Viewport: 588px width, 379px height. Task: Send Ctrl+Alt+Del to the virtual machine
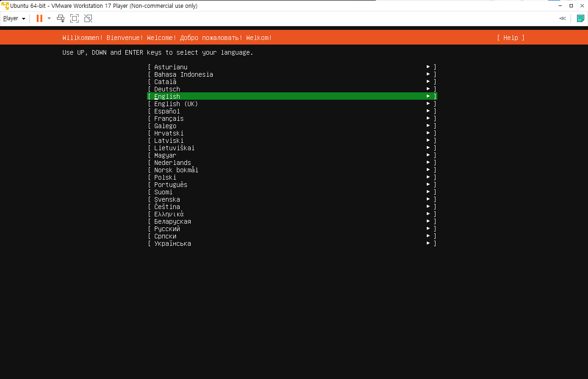(x=61, y=18)
